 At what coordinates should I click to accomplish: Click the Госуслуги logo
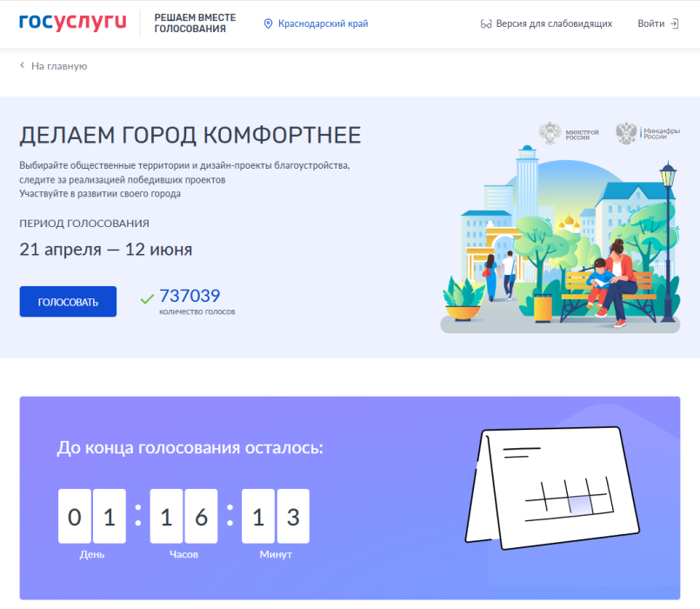(73, 23)
